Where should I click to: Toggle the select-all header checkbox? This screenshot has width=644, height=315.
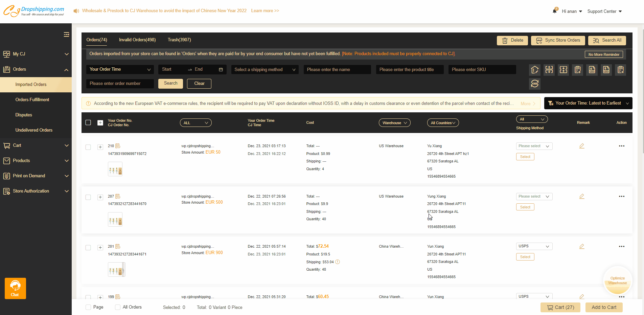coord(88,122)
